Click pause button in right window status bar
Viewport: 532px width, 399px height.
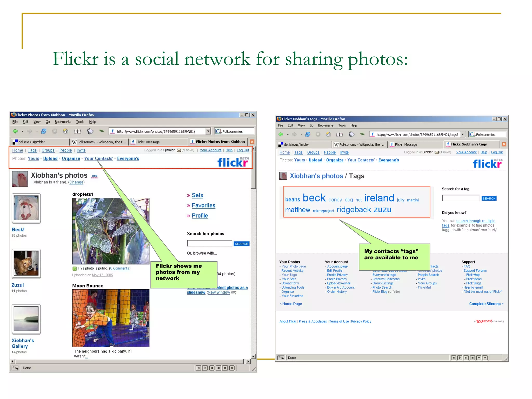[x=466, y=358]
